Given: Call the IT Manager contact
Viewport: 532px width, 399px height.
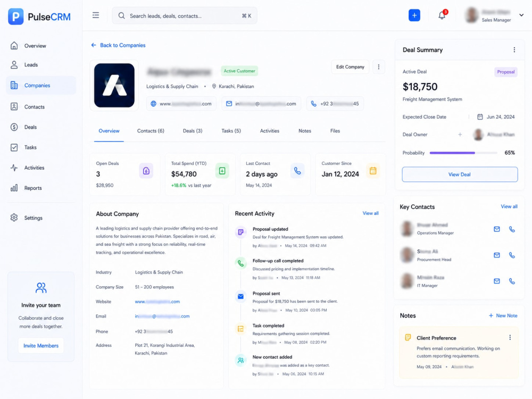Looking at the screenshot, I should 512,281.
